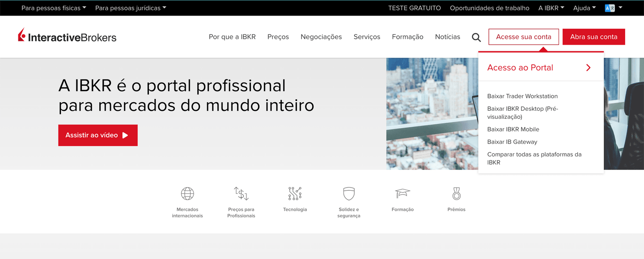The height and width of the screenshot is (259, 644).
Task: Expand the Para pessoas jurídicas dropdown
Action: pos(131,8)
